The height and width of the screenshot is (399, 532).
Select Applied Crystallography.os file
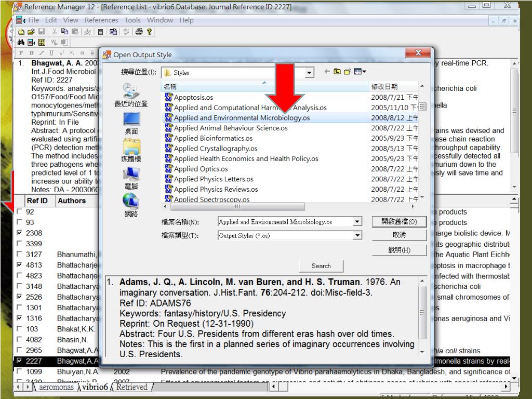click(x=216, y=149)
